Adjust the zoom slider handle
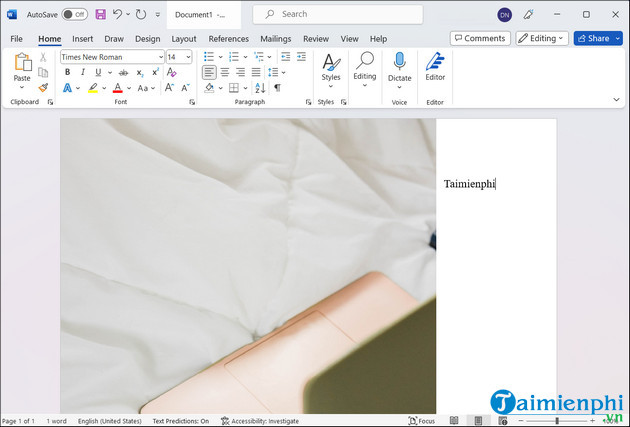The height and width of the screenshot is (427, 630). (557, 421)
